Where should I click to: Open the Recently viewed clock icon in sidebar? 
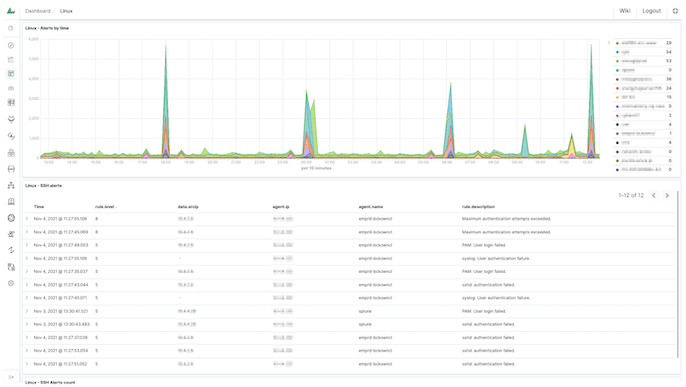[11, 28]
